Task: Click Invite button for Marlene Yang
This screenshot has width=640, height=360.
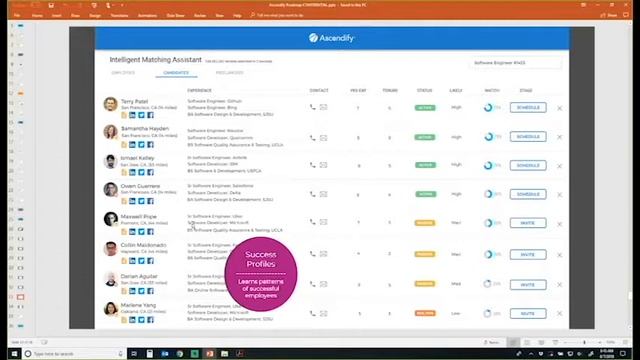Action: coord(528,313)
